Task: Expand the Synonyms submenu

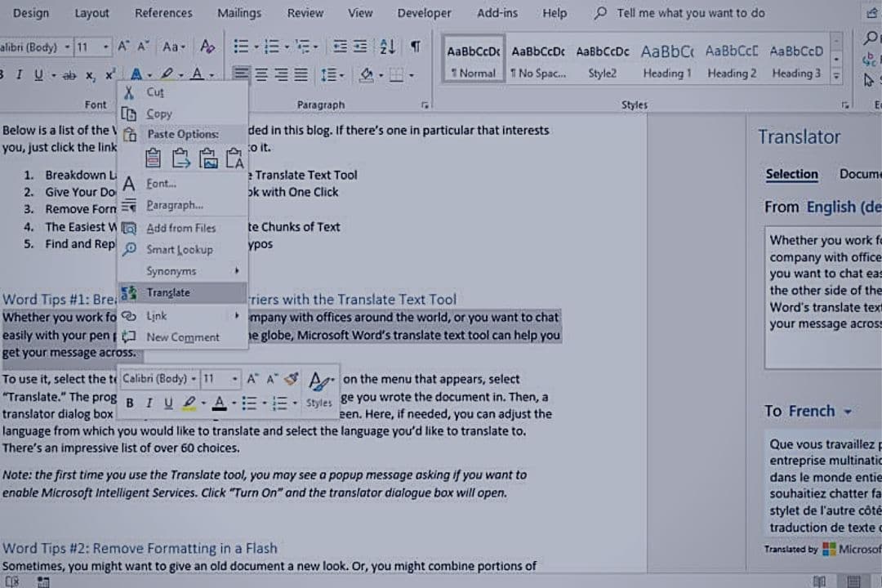Action: [x=182, y=271]
